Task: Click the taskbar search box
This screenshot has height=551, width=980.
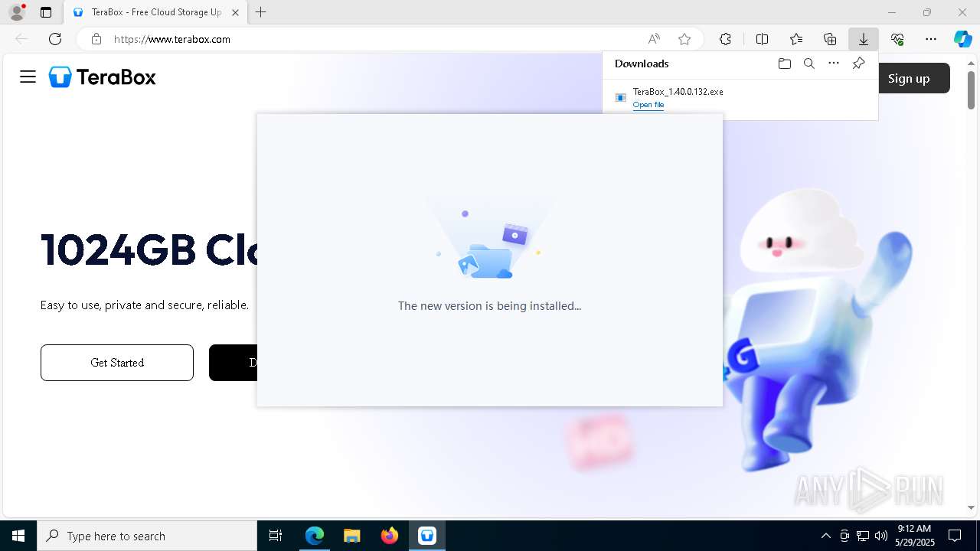Action: pos(147,536)
